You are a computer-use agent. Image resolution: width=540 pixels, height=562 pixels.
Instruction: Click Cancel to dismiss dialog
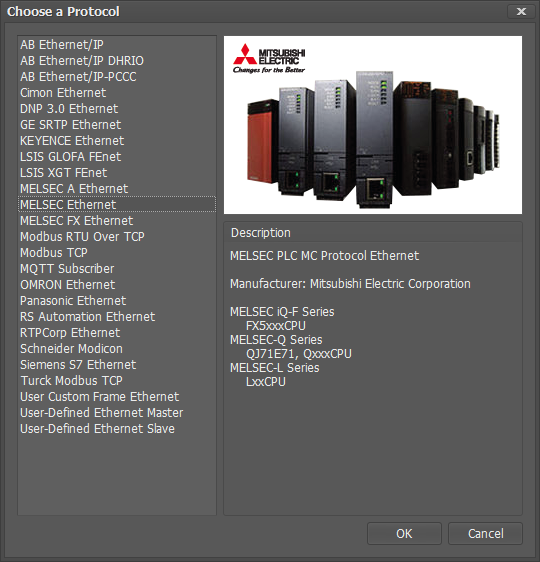(x=486, y=534)
